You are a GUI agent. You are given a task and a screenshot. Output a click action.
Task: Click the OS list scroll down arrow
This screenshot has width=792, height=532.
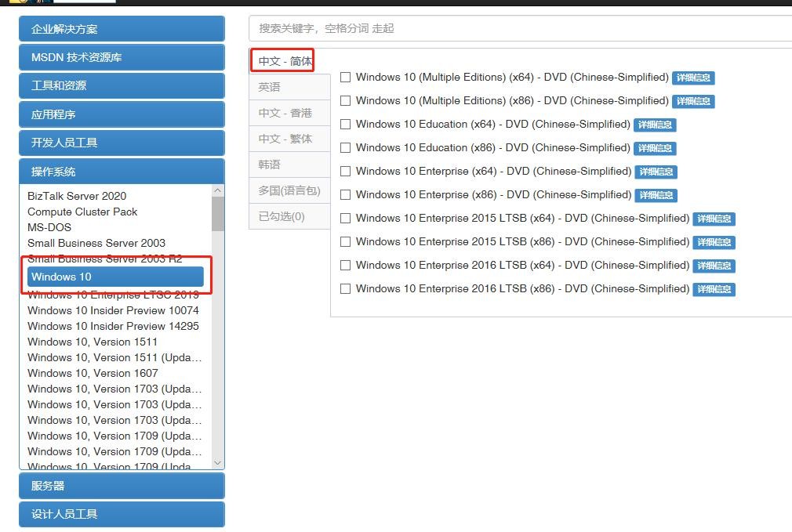click(x=218, y=463)
